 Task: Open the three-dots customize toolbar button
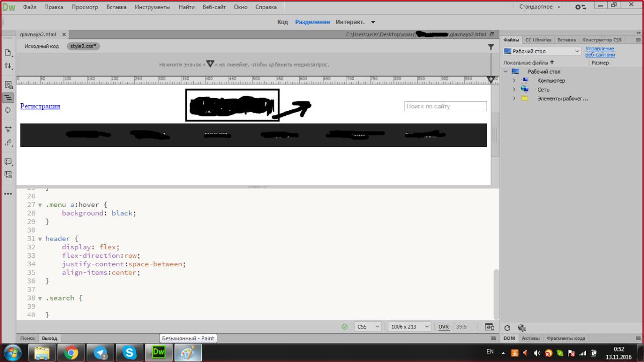pyautogui.click(x=8, y=194)
